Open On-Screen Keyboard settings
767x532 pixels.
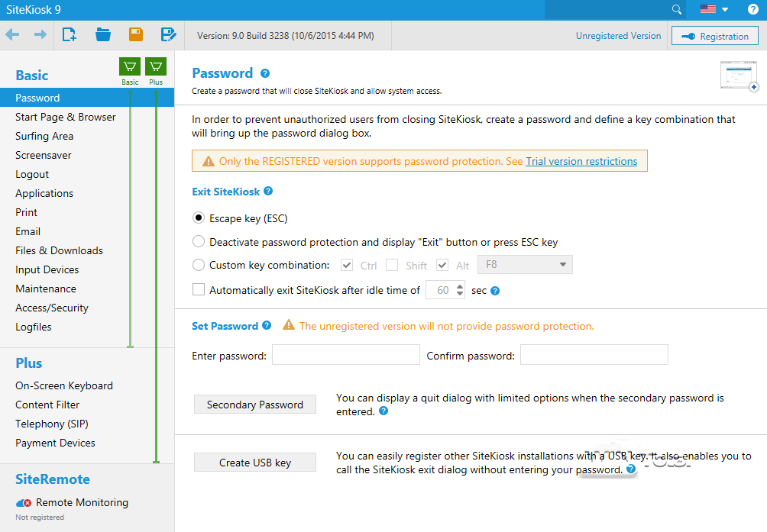click(x=64, y=385)
